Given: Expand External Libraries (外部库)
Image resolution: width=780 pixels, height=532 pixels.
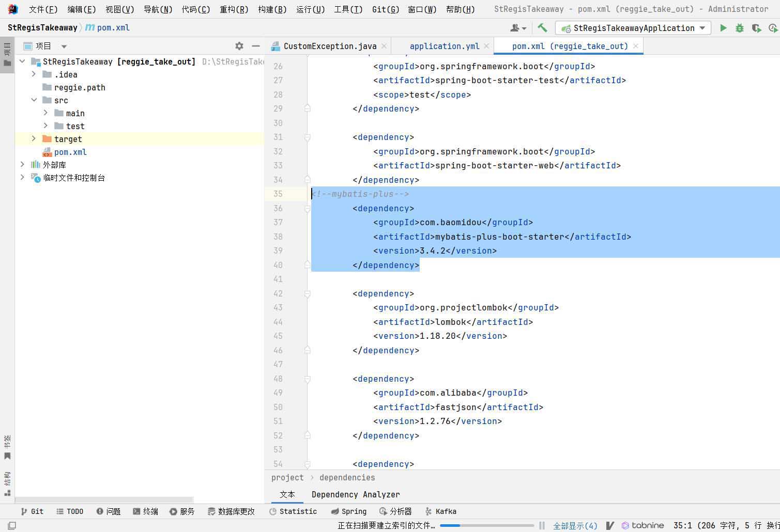Looking at the screenshot, I should (x=22, y=165).
